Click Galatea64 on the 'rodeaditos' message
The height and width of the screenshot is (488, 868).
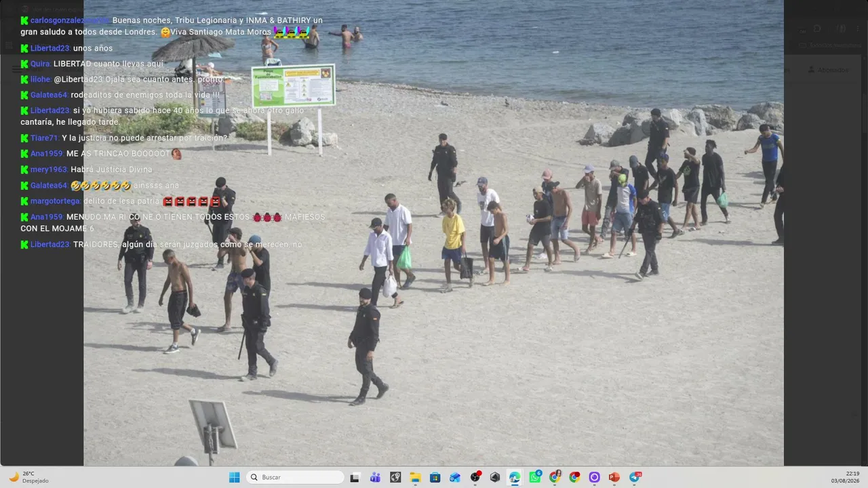coord(49,95)
